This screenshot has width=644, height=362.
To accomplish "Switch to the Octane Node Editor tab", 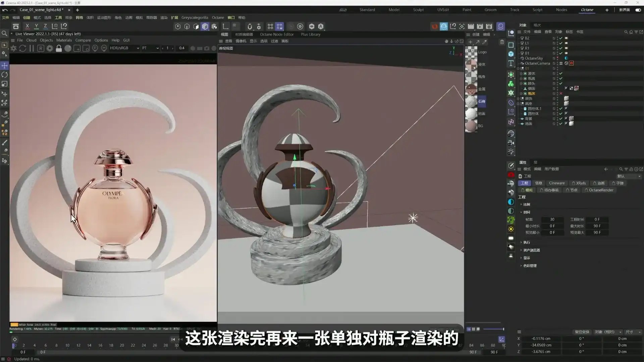I will [x=277, y=34].
